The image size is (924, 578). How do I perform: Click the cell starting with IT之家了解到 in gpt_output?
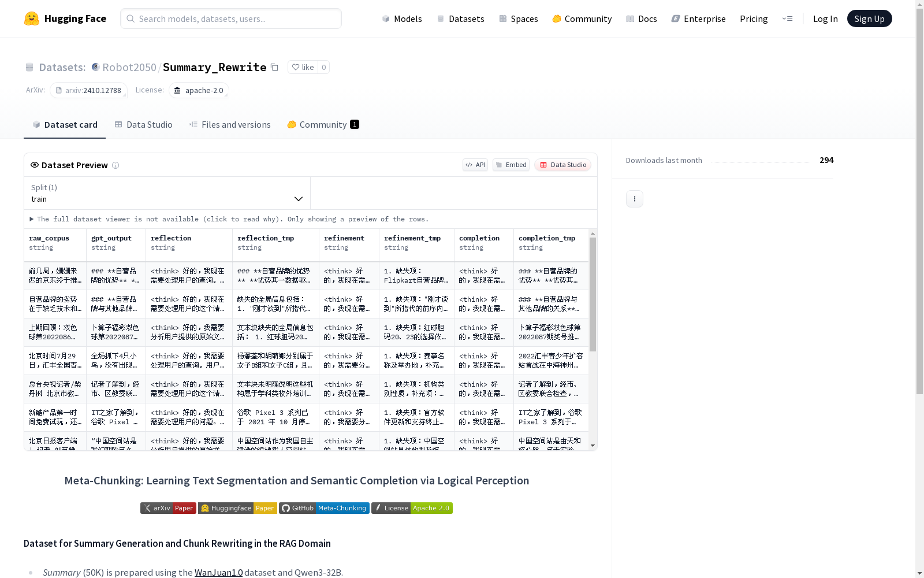pyautogui.click(x=116, y=417)
